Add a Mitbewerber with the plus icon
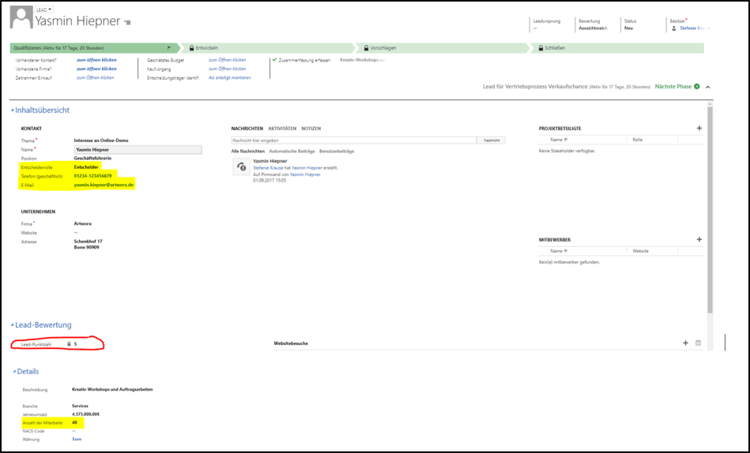Viewport: 750px width, 453px height. click(x=699, y=240)
